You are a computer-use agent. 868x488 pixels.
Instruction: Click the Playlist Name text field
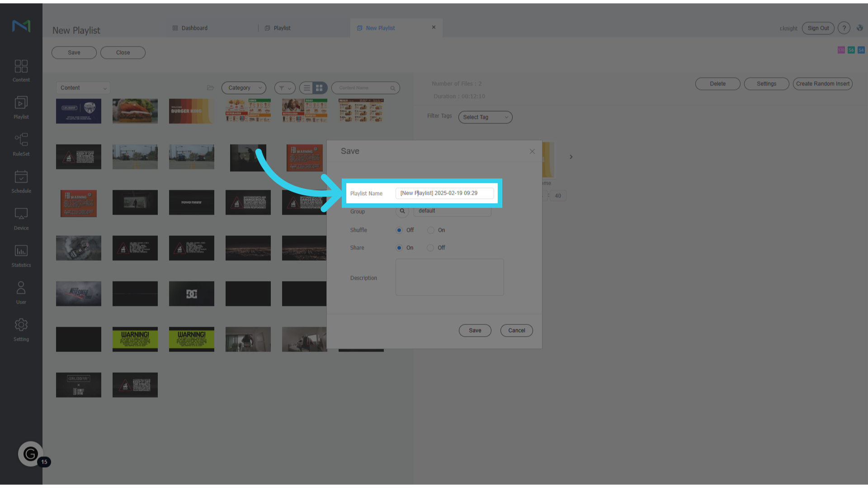point(444,193)
